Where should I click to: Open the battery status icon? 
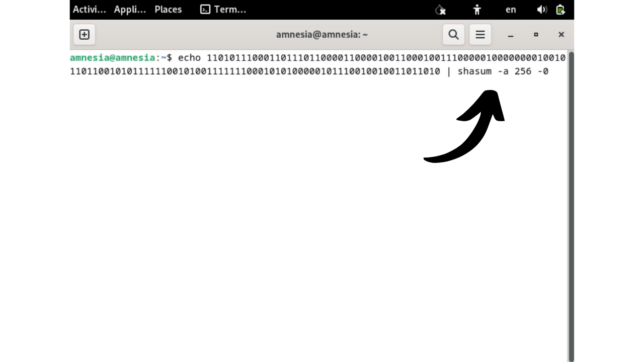point(560,10)
